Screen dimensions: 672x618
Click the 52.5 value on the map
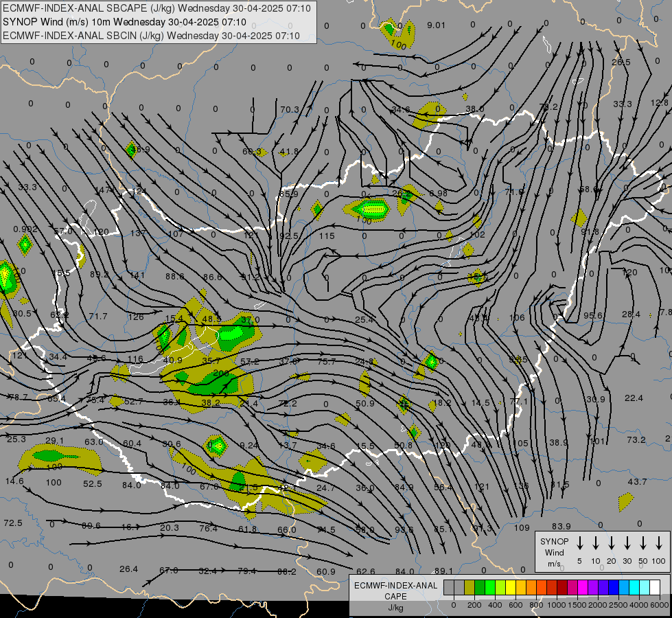tap(93, 483)
